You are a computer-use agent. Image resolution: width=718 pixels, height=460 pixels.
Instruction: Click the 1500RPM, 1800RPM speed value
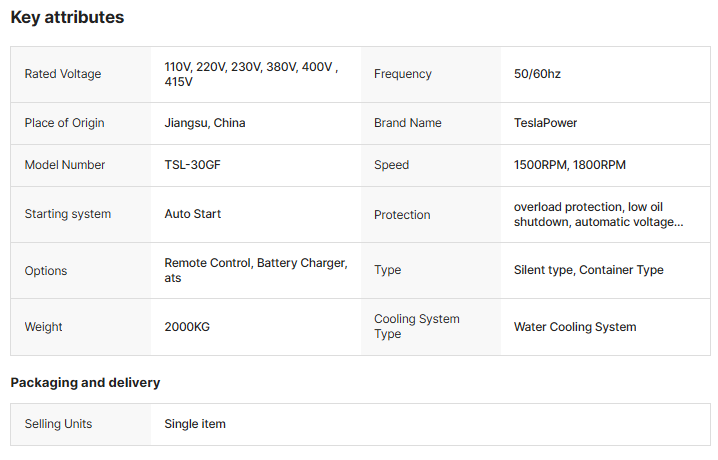point(570,165)
